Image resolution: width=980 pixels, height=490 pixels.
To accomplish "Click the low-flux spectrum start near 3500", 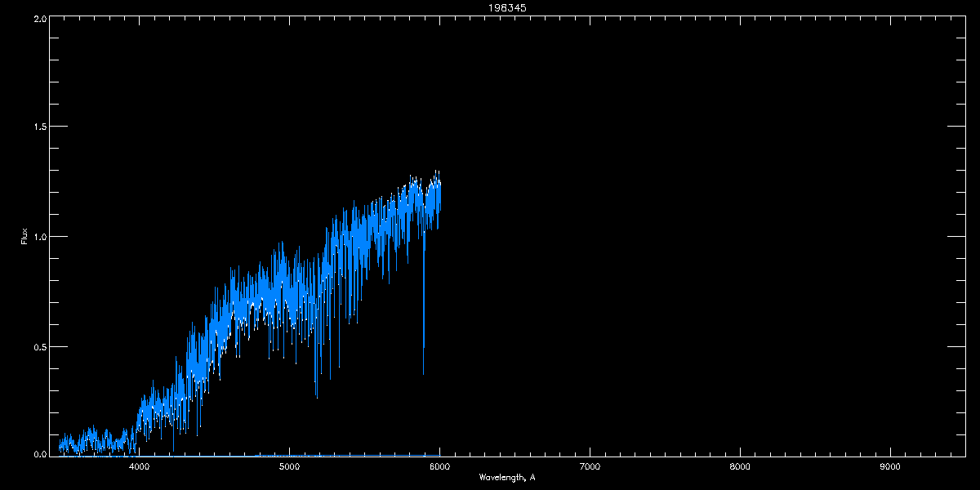I will [x=60, y=448].
